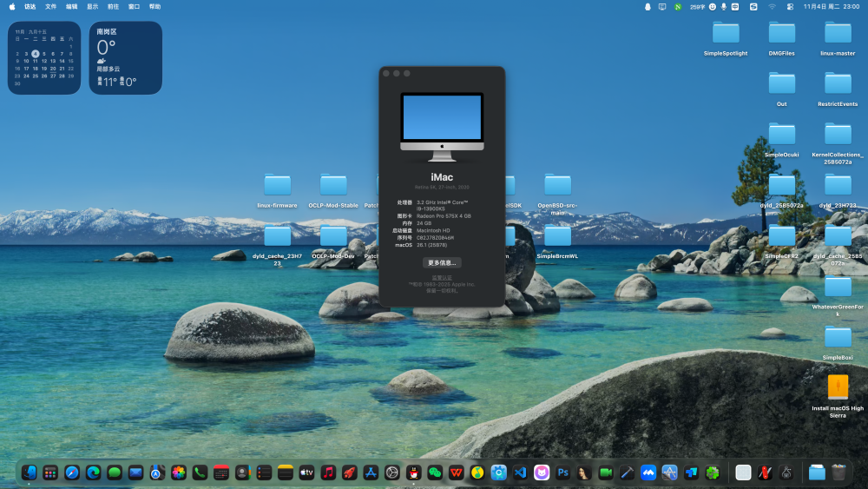Open Photos app in the Dock
This screenshot has width=868, height=489.
[x=178, y=472]
